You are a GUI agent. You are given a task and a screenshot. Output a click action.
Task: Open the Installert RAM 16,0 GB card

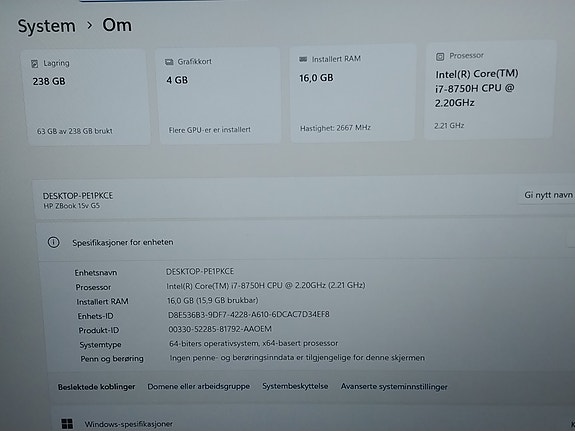353,92
